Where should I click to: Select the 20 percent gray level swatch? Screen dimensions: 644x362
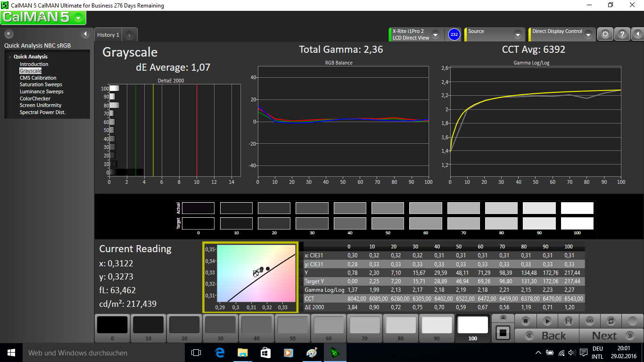point(184,328)
